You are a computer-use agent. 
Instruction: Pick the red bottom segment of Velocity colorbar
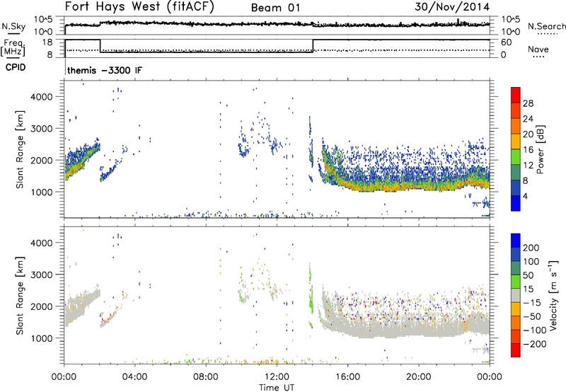(x=516, y=350)
